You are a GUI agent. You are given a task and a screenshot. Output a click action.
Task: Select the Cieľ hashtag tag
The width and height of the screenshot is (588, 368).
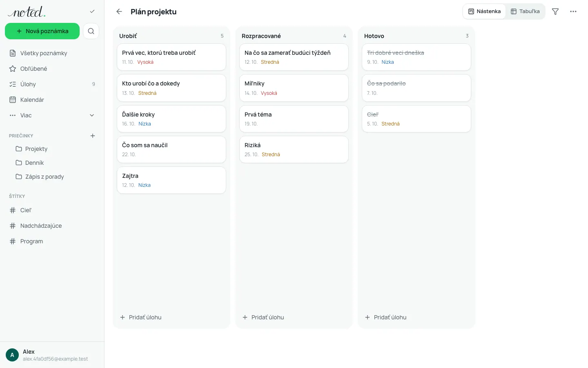(x=52, y=210)
